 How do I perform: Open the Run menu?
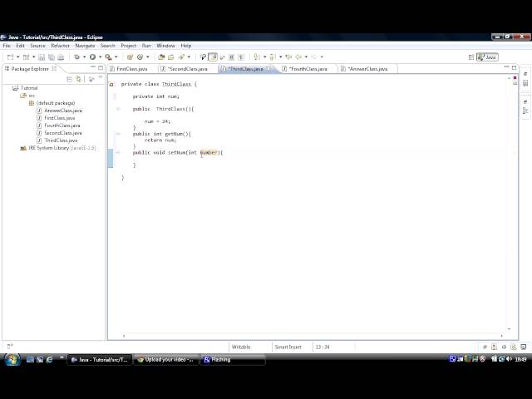tap(146, 46)
